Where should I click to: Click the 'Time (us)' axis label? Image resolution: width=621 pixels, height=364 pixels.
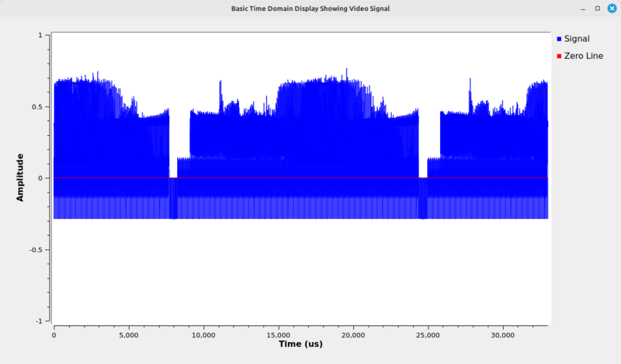tap(300, 344)
